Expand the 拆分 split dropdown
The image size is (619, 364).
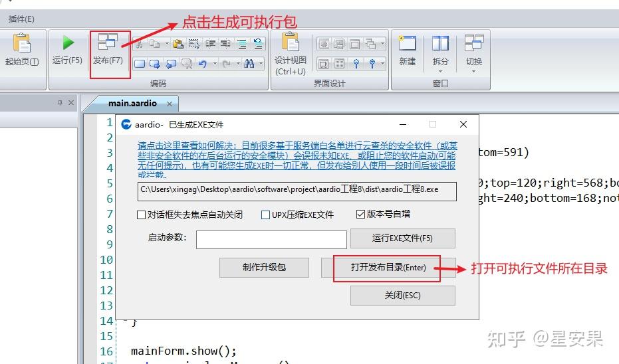pyautogui.click(x=440, y=71)
